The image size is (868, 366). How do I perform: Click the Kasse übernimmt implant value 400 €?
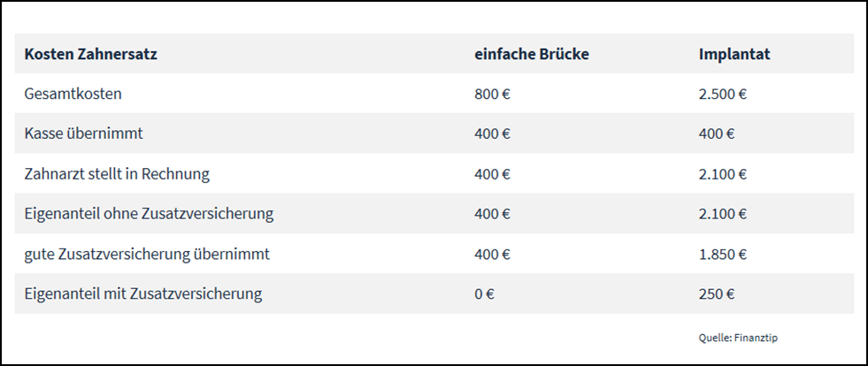tap(717, 133)
